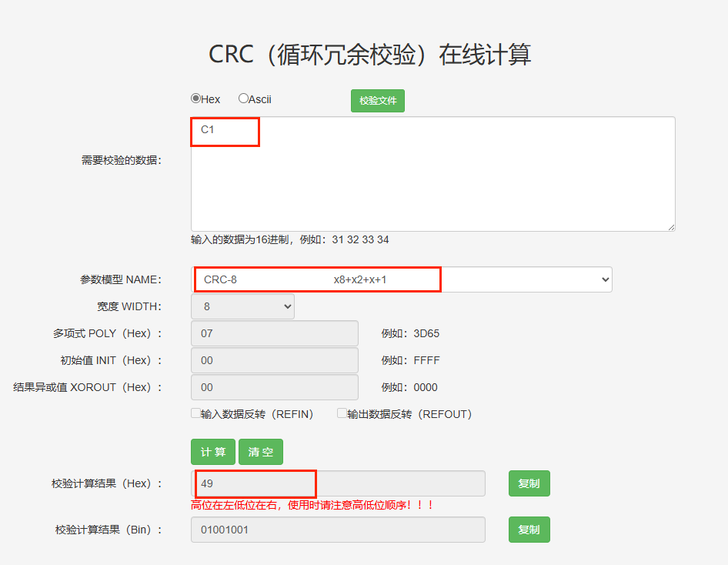728x565 pixels.
Task: Select the Ascii input mode radio button
Action: [x=243, y=99]
